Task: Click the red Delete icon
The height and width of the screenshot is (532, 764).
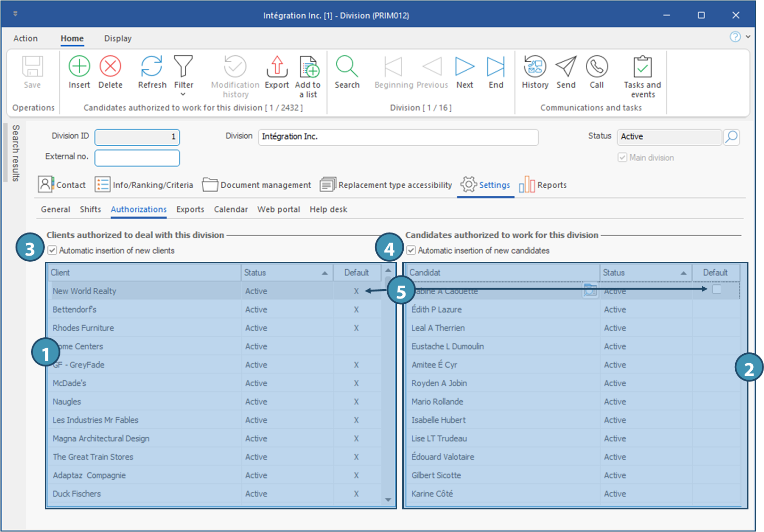Action: pyautogui.click(x=110, y=66)
